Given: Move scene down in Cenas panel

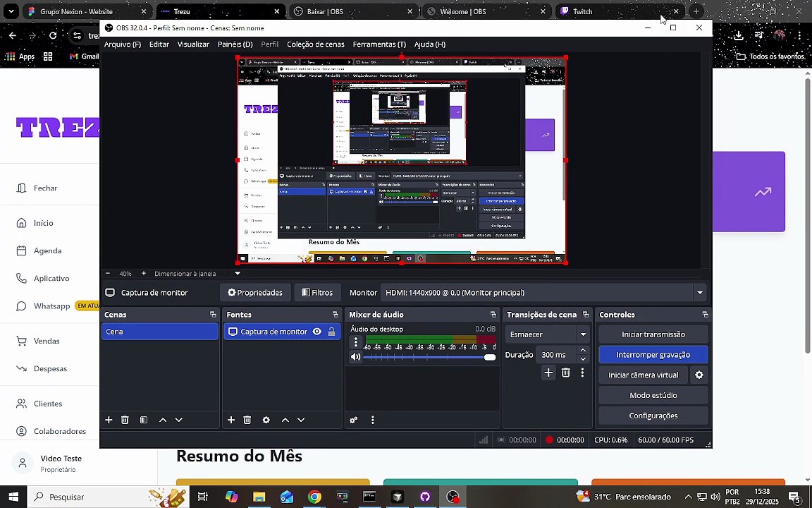Looking at the screenshot, I should click(x=178, y=420).
